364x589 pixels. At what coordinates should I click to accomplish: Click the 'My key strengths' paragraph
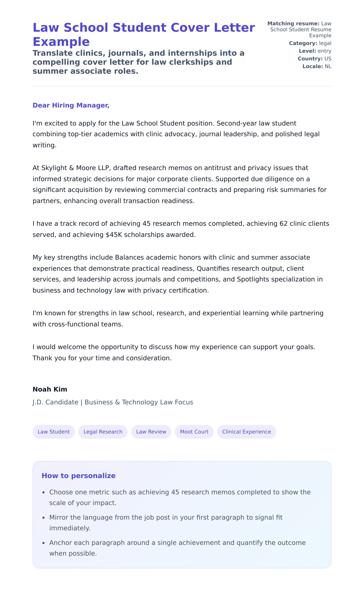pyautogui.click(x=178, y=274)
